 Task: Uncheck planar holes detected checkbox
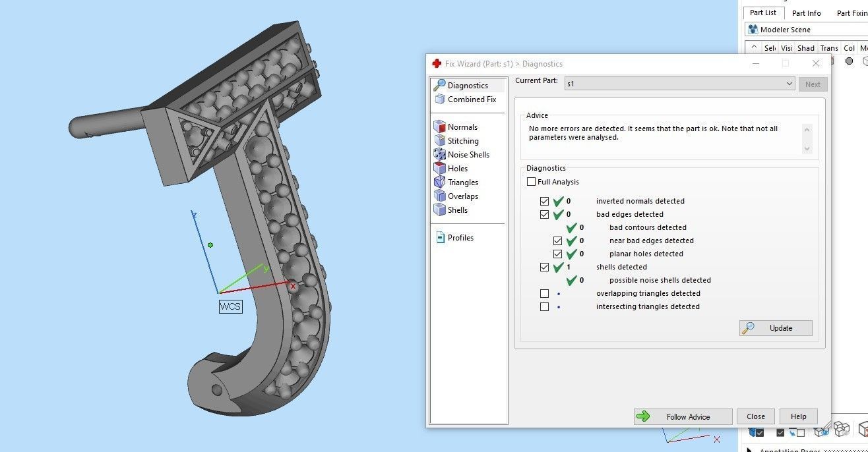[x=557, y=254]
